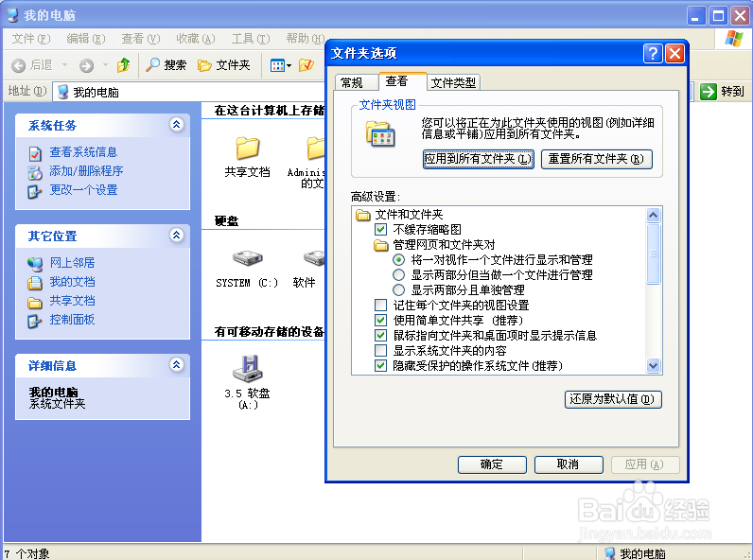Select the 3.5 软盘 (A:) floppy icon
The width and height of the screenshot is (753, 560).
247,369
